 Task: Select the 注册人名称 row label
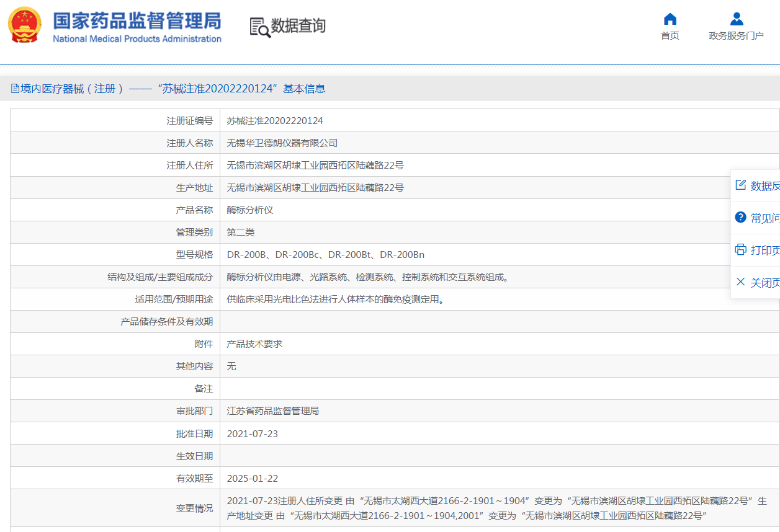point(190,143)
